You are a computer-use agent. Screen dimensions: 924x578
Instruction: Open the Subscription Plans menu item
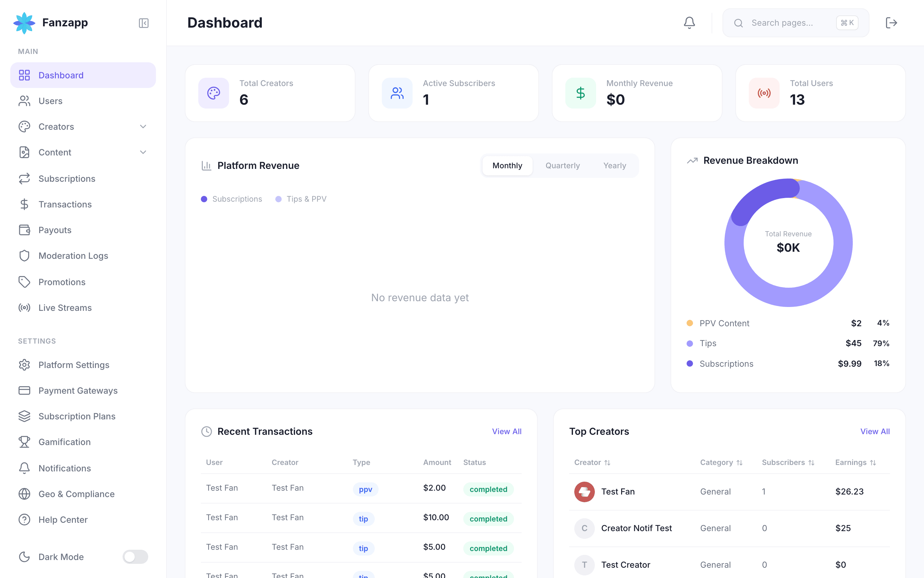(83, 416)
